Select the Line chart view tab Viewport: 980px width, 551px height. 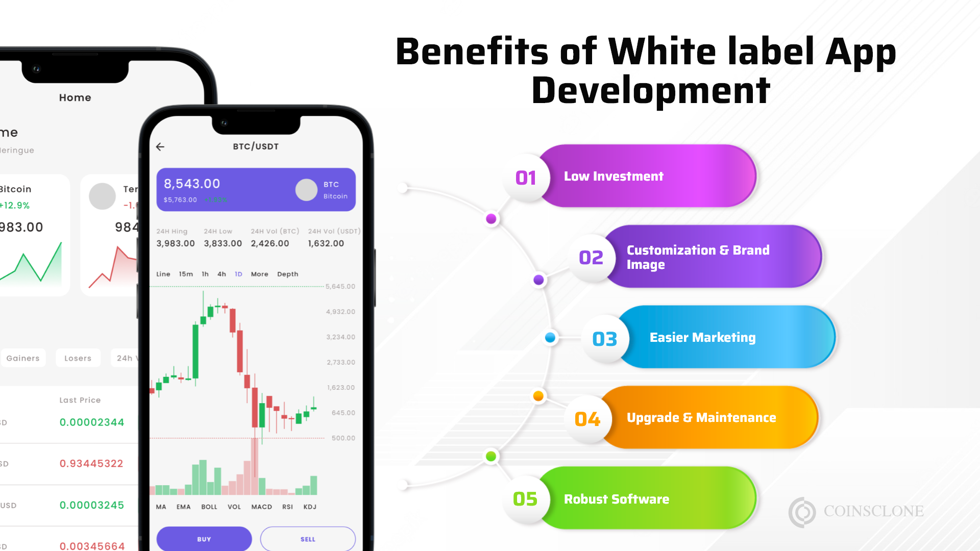[163, 274]
